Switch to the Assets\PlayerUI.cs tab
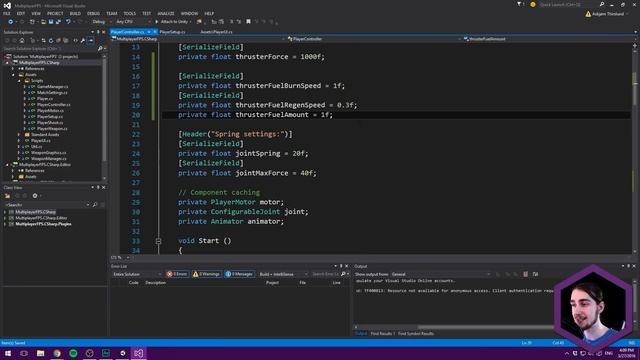Viewport: 640px width, 360px height. tap(216, 32)
